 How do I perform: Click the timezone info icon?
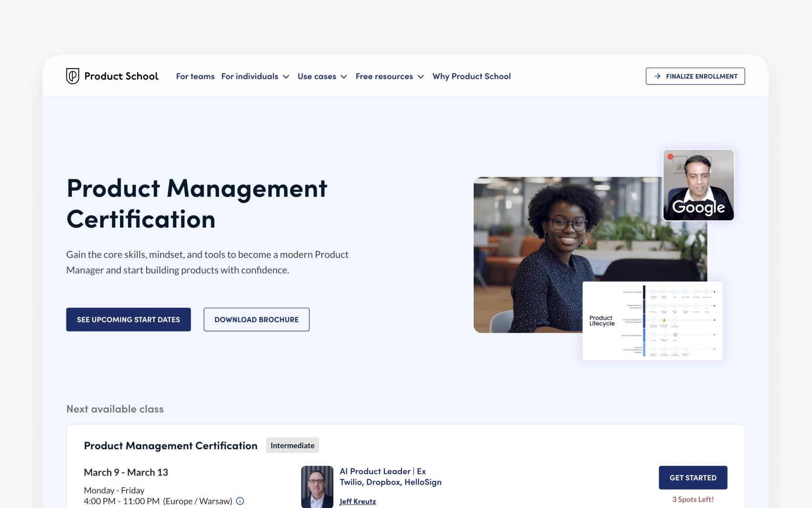[240, 501]
